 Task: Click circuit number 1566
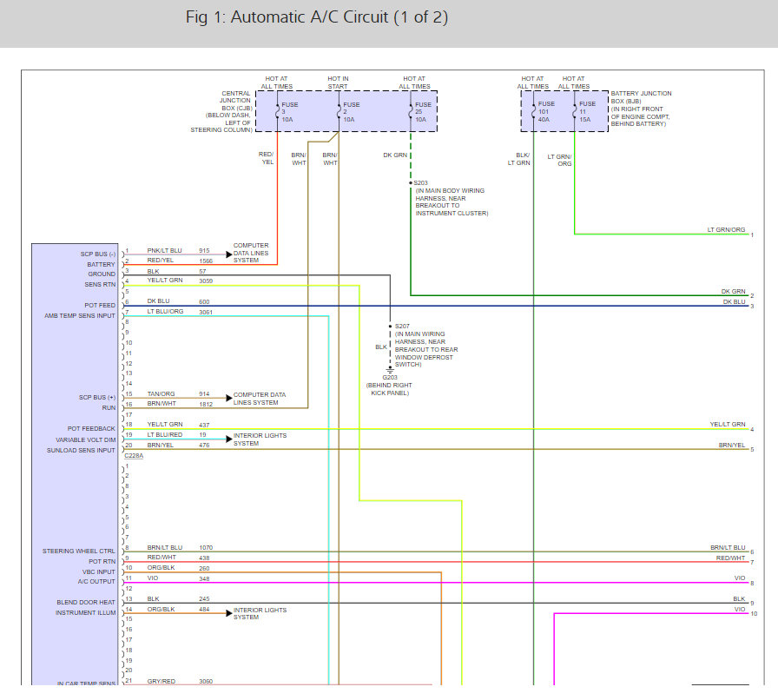pos(206,261)
